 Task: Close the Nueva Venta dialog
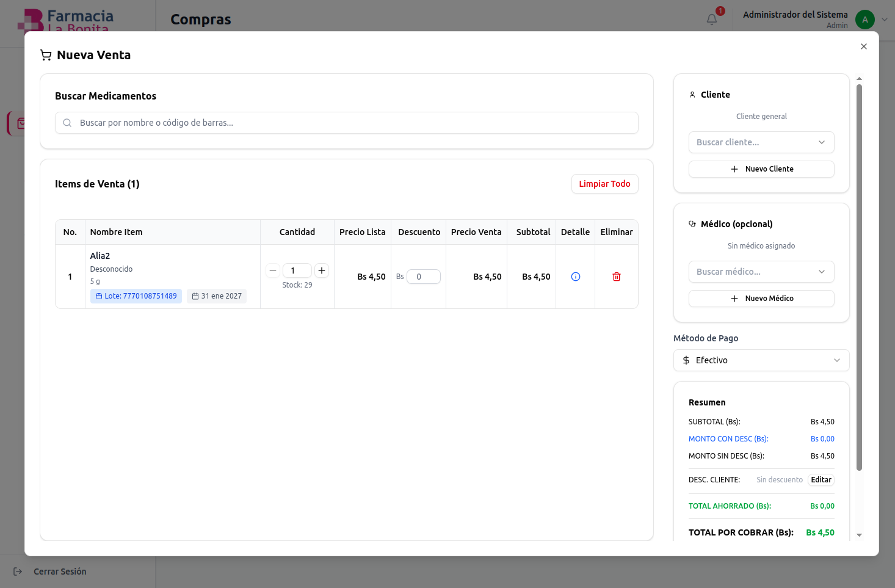863,46
